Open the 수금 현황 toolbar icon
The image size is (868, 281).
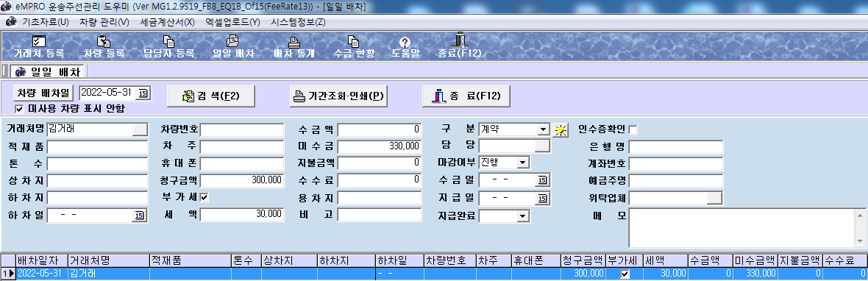(354, 41)
